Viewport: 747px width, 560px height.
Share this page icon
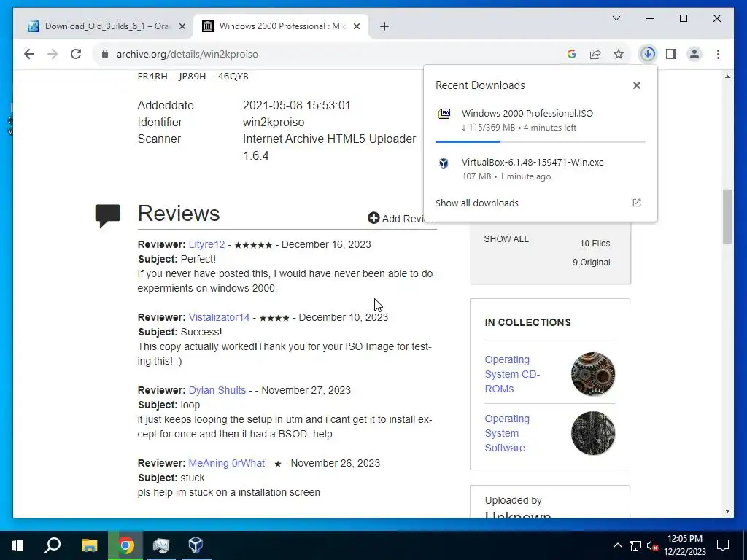pyautogui.click(x=595, y=54)
